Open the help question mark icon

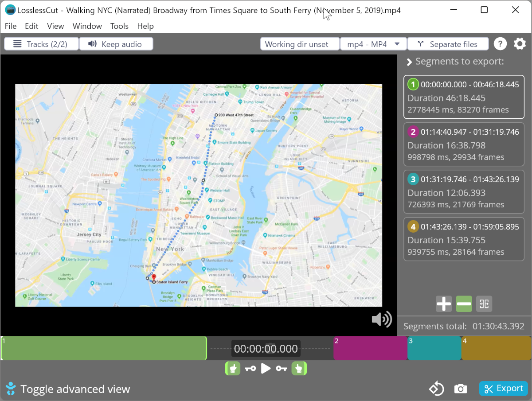pos(500,44)
